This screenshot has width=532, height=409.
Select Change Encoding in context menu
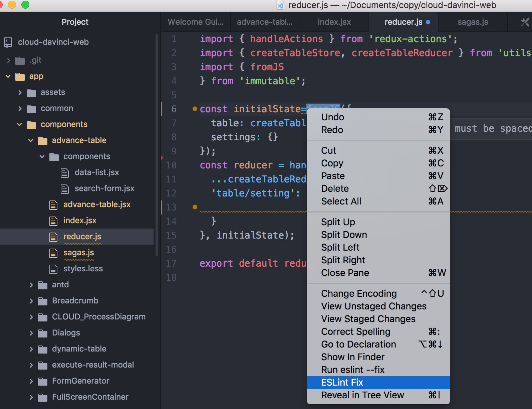378,294
